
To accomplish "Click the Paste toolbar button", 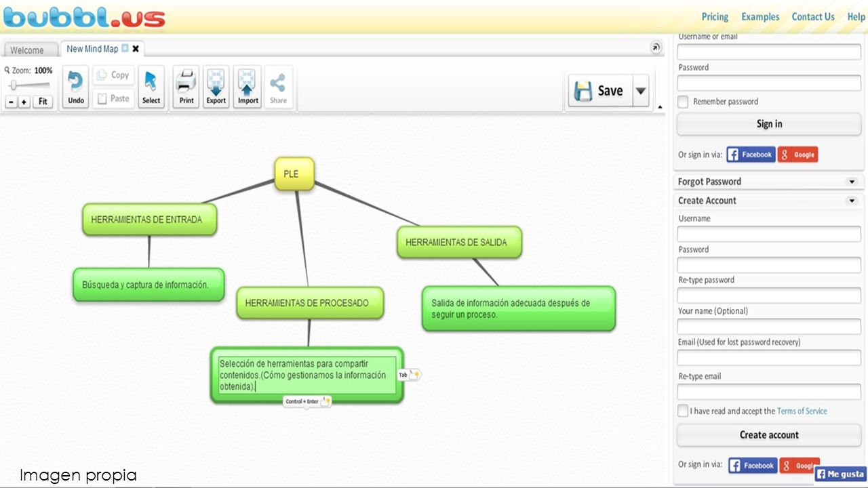I will point(113,98).
